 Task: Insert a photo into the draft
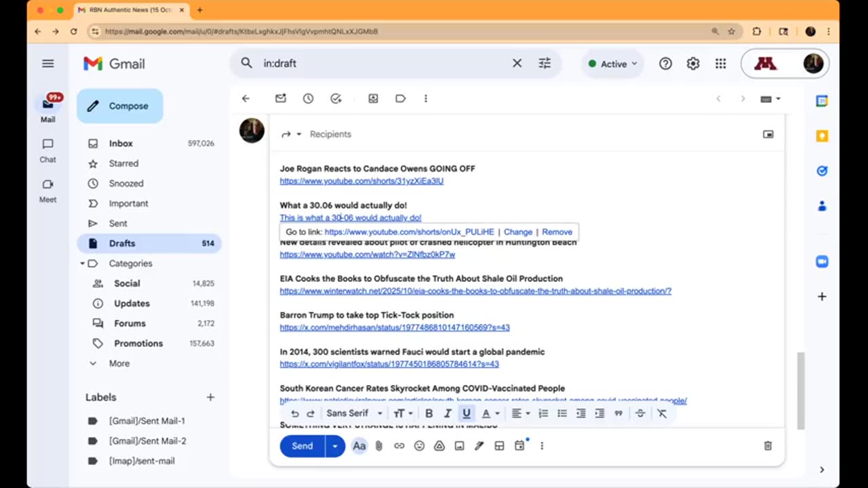pos(459,446)
